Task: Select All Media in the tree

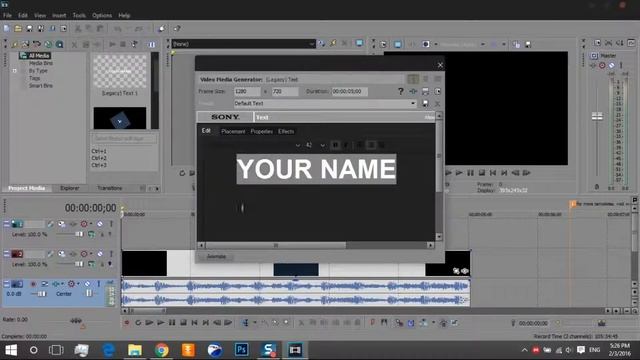Action: click(39, 56)
